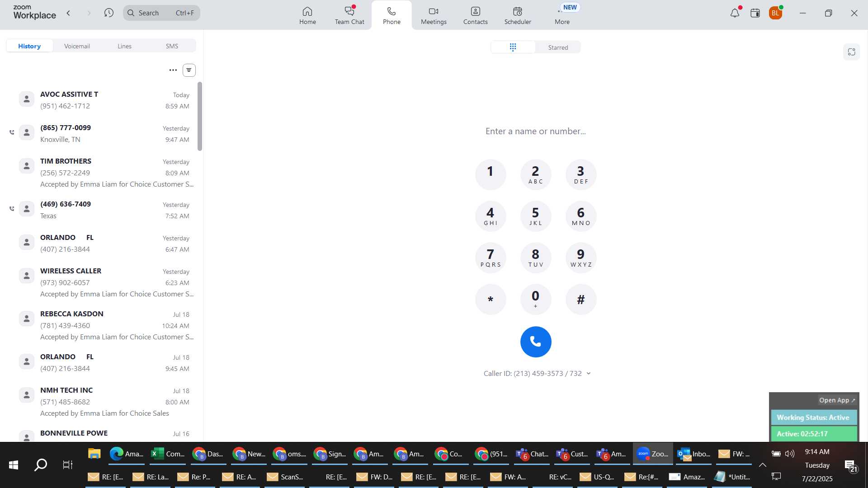868x488 pixels.
Task: Click the avatar icon beside ORLANDO FL 6:47 AM
Action: 27,242
